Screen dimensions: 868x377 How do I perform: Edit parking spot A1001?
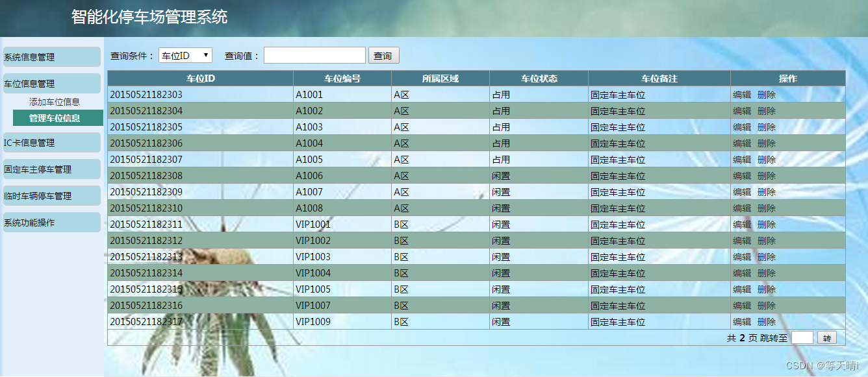coord(741,94)
